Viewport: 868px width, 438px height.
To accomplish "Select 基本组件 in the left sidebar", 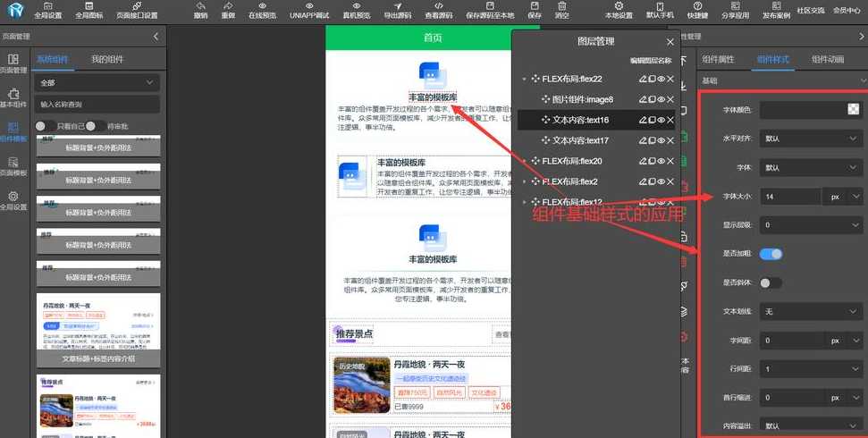I will click(x=13, y=97).
